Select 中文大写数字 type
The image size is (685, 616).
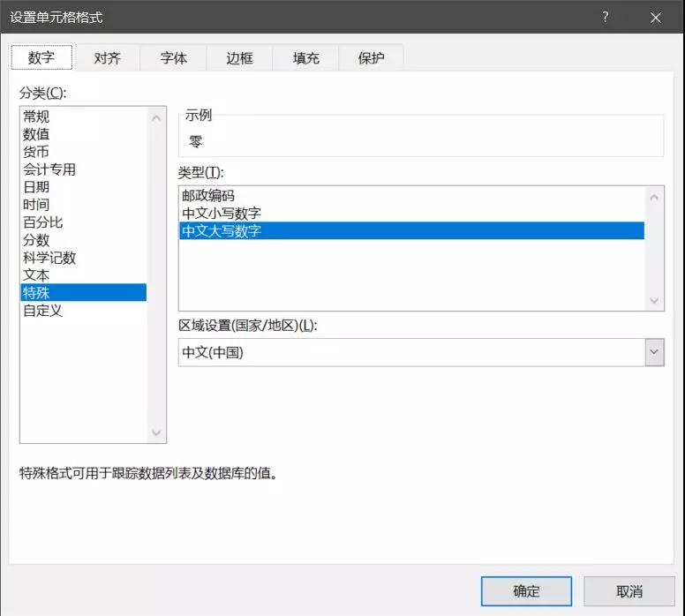(411, 230)
